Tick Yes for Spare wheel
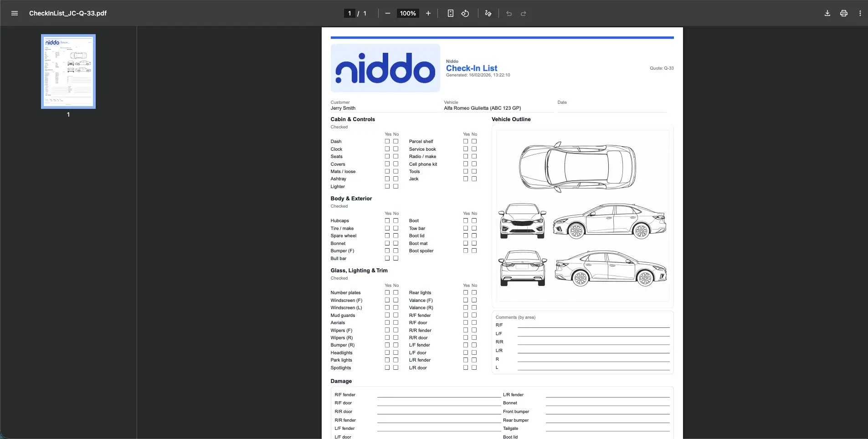 coord(387,235)
